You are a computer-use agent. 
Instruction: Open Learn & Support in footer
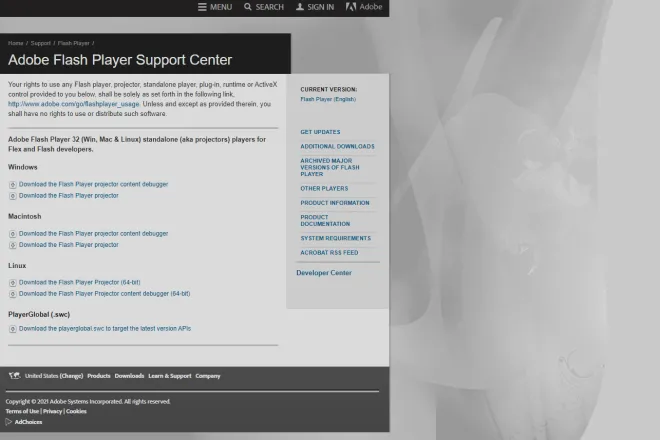tap(170, 376)
